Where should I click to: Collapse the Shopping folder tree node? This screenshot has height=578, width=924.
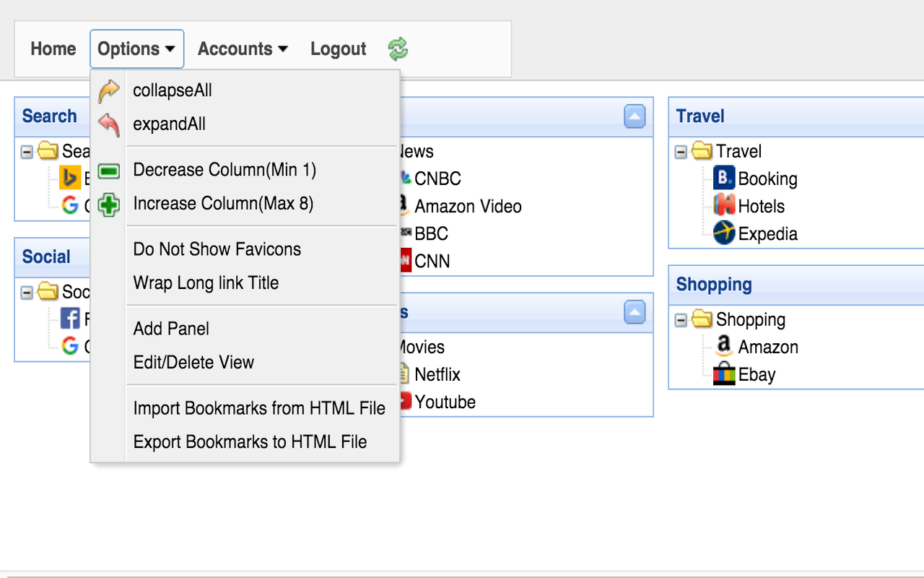[x=681, y=320]
